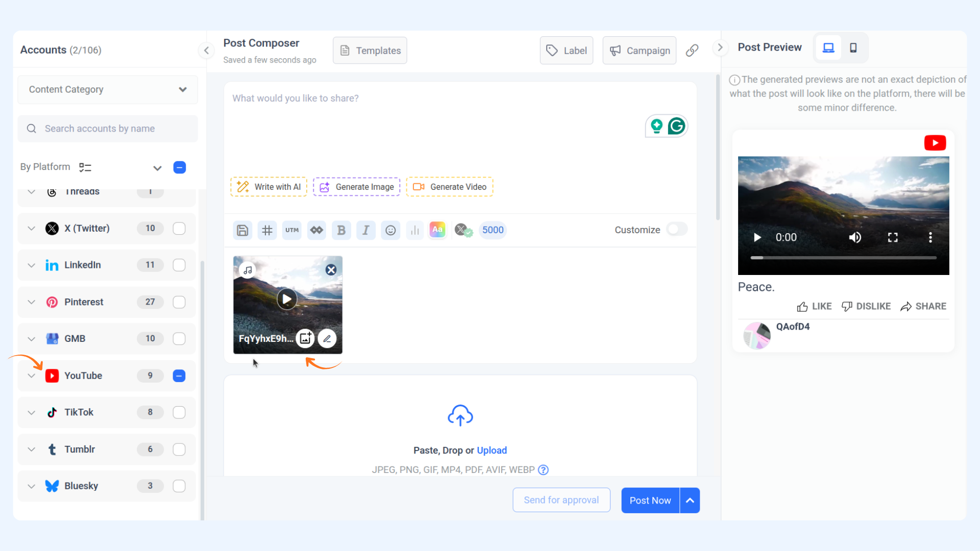This screenshot has height=551, width=980.
Task: Open the Content Category dropdown
Action: [x=108, y=89]
